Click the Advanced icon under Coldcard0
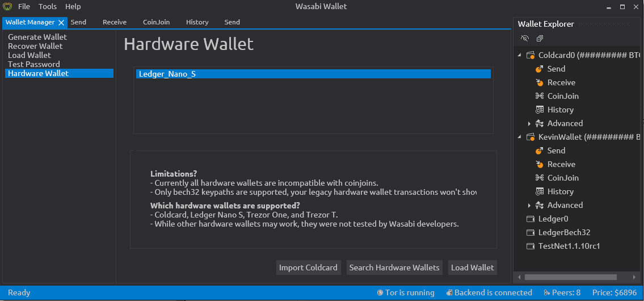 pyautogui.click(x=540, y=123)
